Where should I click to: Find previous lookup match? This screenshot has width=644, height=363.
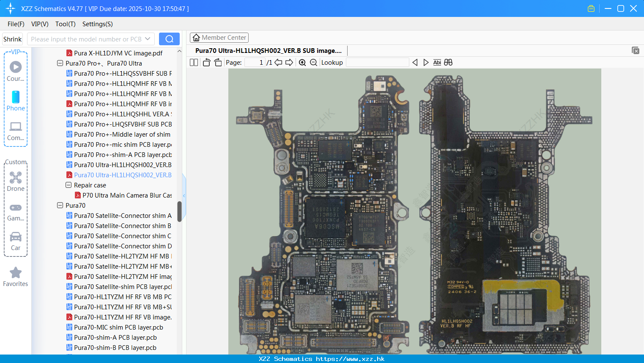point(415,62)
